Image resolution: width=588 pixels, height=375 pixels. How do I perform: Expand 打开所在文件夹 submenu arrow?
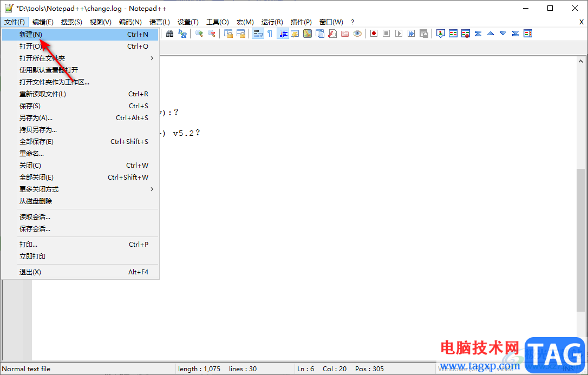[152, 58]
